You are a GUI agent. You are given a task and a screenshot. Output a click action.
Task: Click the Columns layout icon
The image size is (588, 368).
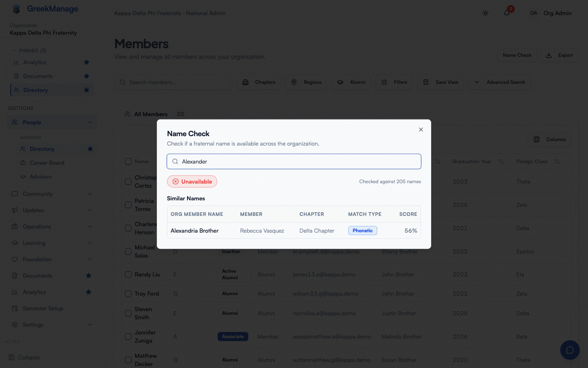[x=537, y=139]
